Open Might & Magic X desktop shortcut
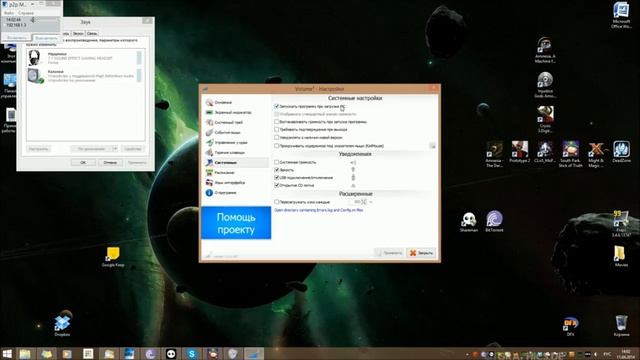This screenshot has height=360, width=640. (596, 154)
